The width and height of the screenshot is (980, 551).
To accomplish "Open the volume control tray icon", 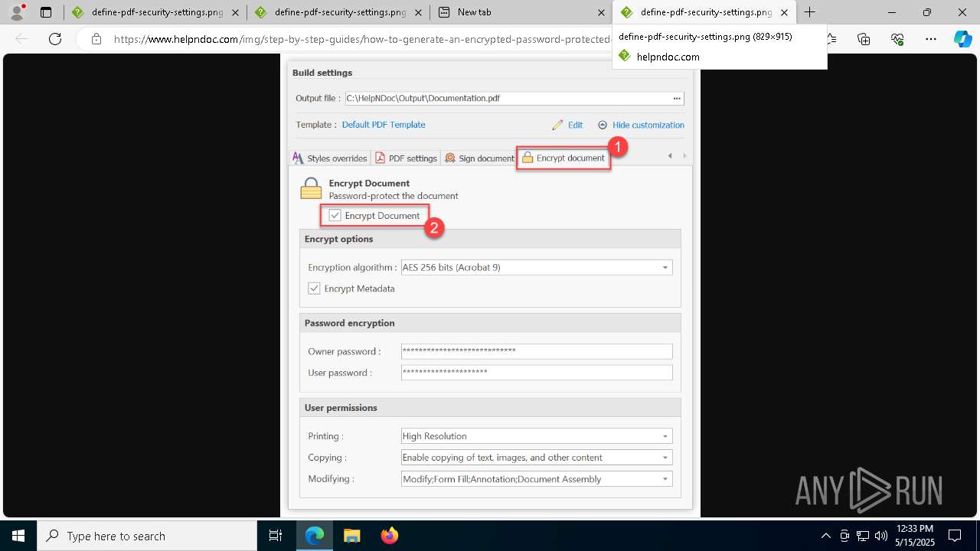I will click(881, 536).
